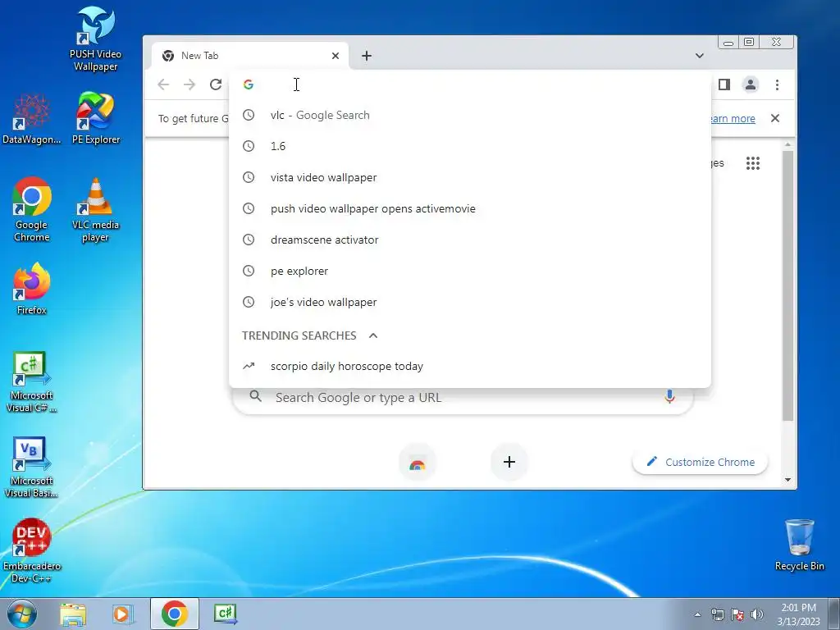Start voice search with microphone icon
This screenshot has height=630, width=840.
pyautogui.click(x=669, y=397)
